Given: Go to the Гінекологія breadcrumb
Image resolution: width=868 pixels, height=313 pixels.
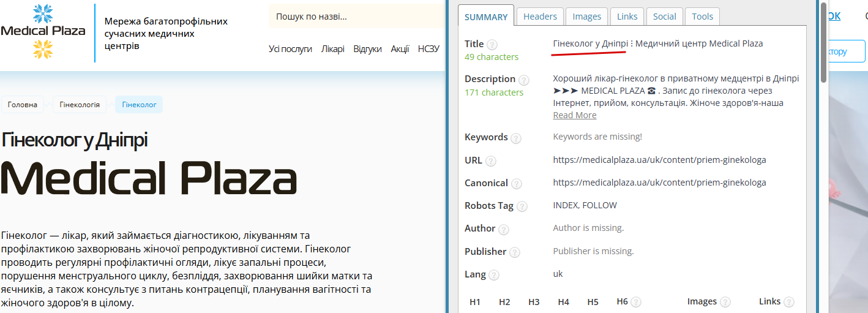Looking at the screenshot, I should pyautogui.click(x=80, y=105).
